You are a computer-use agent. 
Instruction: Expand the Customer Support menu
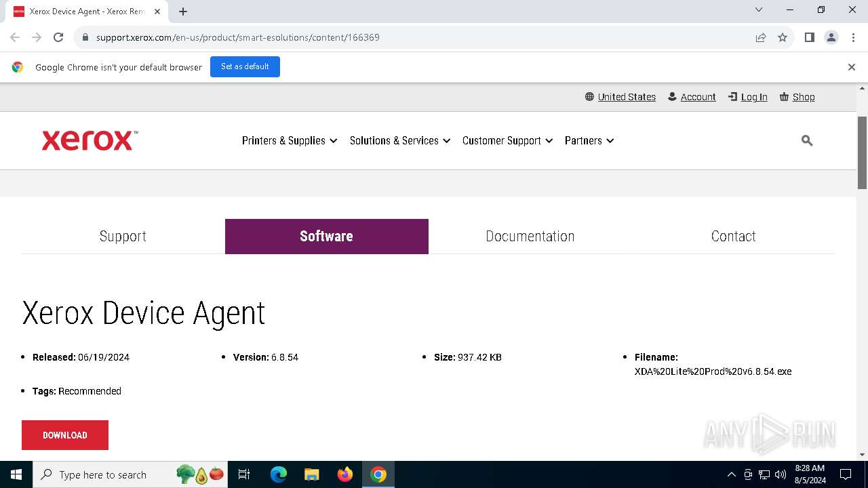point(507,140)
